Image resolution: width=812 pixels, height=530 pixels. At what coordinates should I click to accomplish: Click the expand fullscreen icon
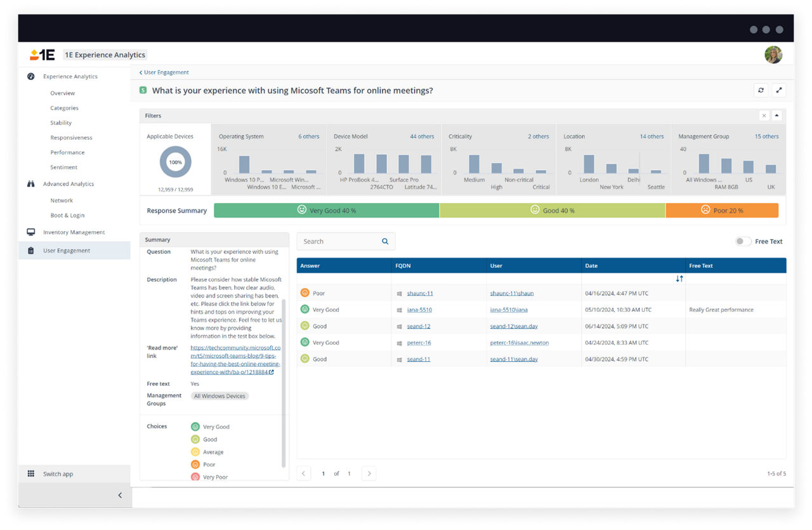(x=779, y=90)
